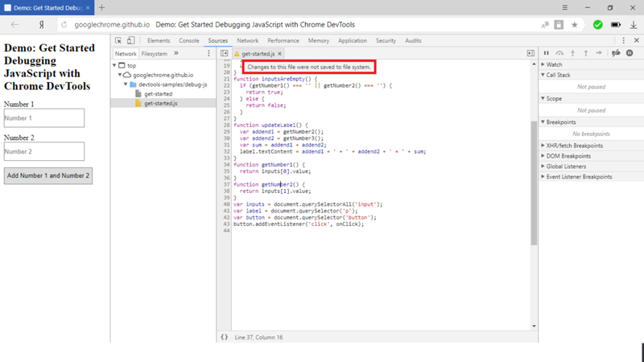Click the reader mode icon in address bar
The image size is (644, 362).
pos(559,25)
